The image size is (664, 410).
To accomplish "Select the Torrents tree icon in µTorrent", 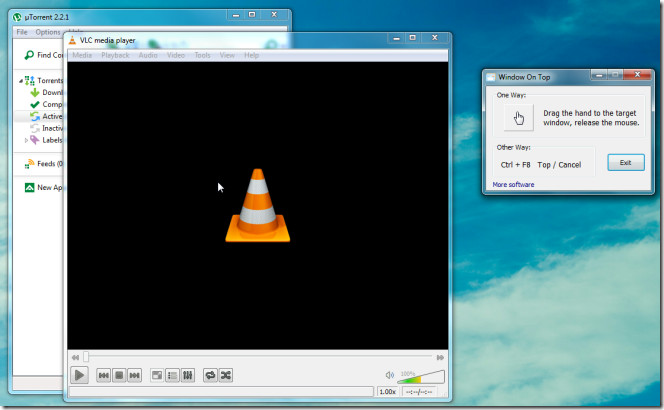I will (x=30, y=80).
